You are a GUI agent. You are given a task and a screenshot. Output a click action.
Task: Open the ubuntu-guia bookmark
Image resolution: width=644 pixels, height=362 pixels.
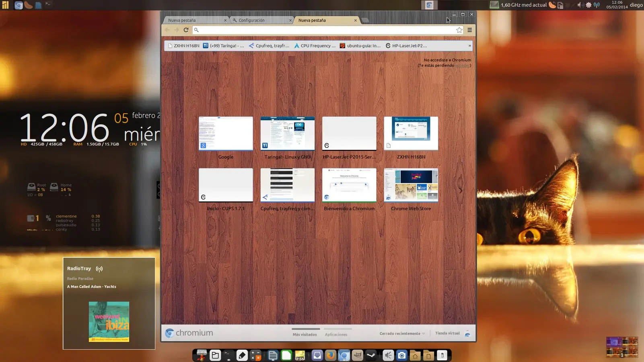(x=360, y=46)
